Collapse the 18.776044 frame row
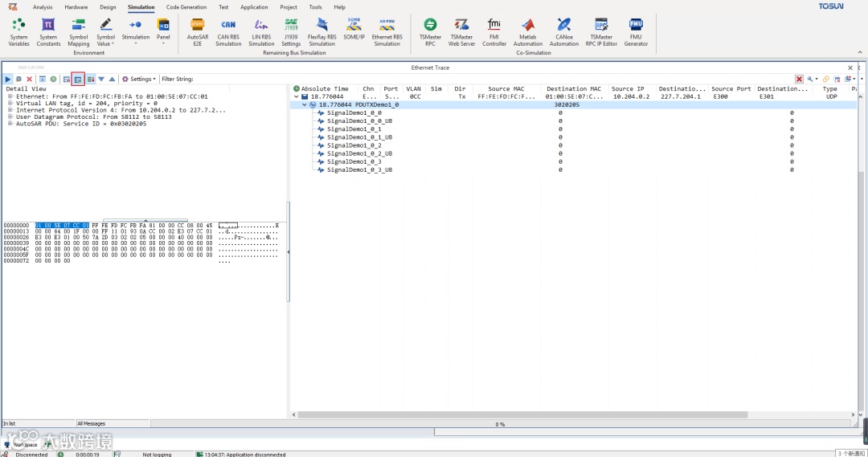 [296, 97]
